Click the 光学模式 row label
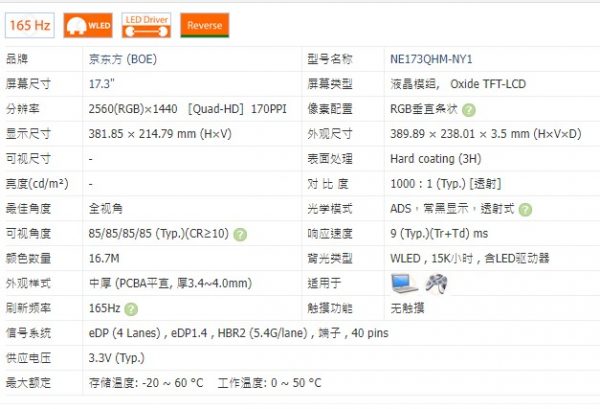600x409 pixels. point(329,209)
